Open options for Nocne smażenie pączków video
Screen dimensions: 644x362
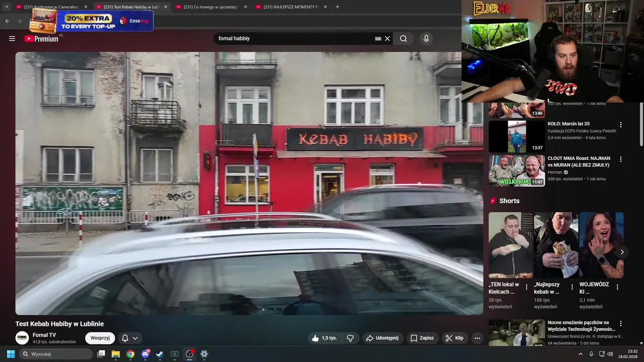[x=621, y=324]
